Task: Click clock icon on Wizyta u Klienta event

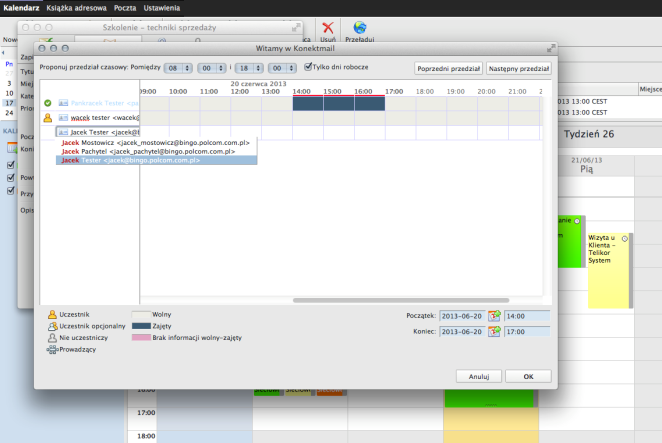Action: 625,239
